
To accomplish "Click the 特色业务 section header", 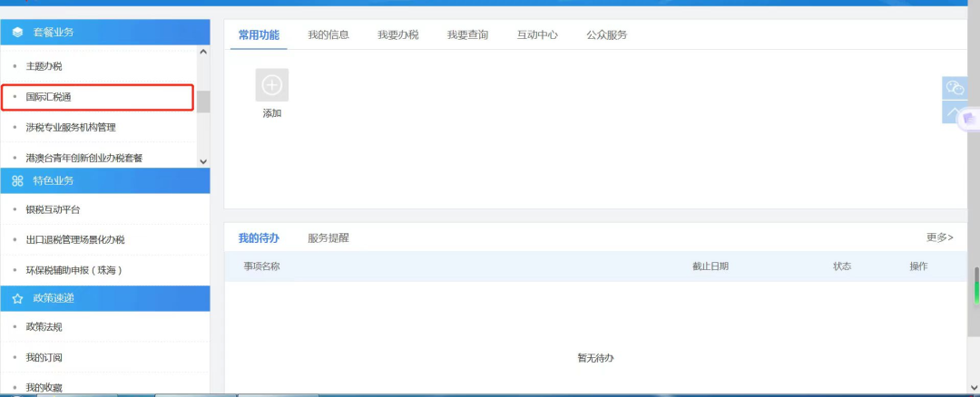I will pos(105,181).
